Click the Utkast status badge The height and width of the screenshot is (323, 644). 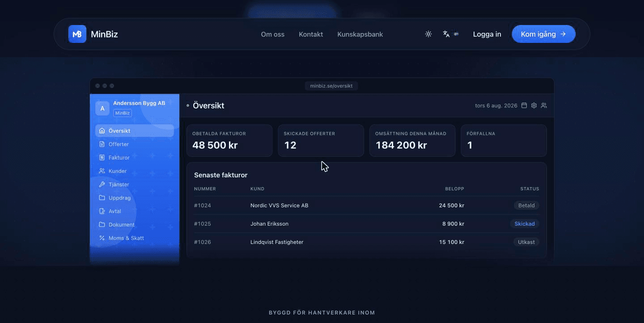tap(526, 242)
